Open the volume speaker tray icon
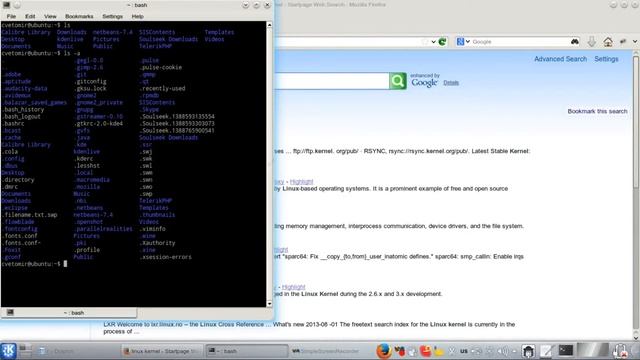This screenshot has width=640, height=360. point(503,351)
